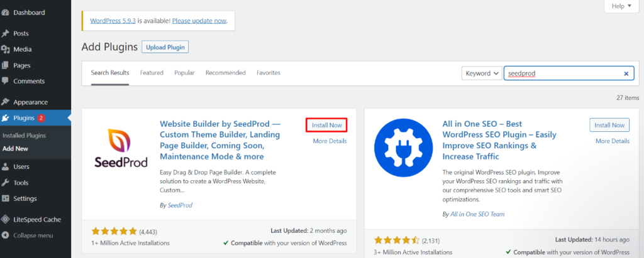The height and width of the screenshot is (258, 644).
Task: Click the 3+ Million Active Installations text
Action: point(413,252)
